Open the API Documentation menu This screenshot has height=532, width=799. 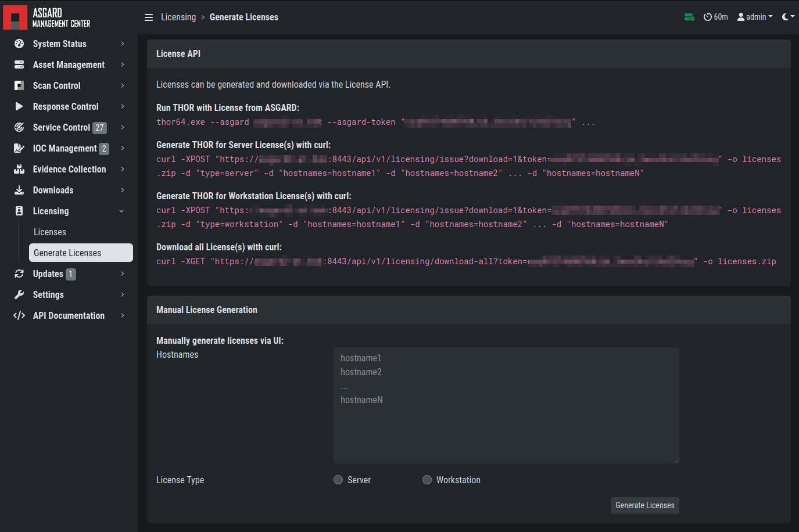[x=69, y=315]
